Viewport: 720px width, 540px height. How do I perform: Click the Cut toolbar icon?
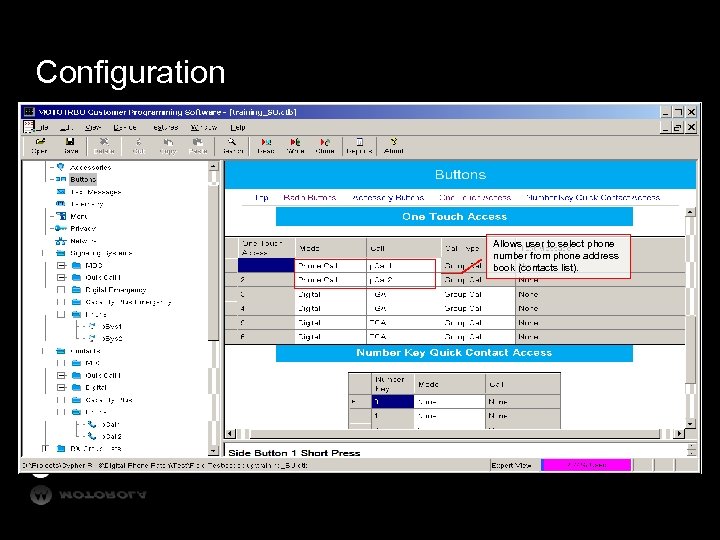pyautogui.click(x=139, y=146)
